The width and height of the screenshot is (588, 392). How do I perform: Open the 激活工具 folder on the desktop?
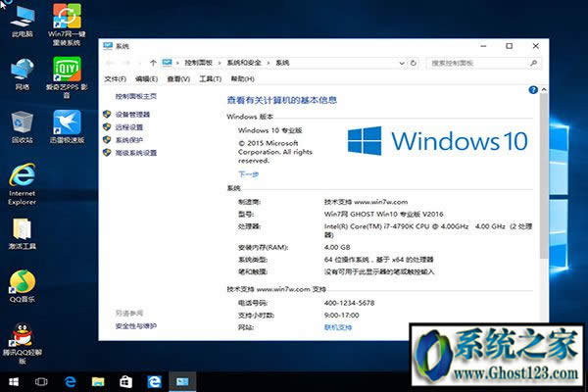tap(21, 230)
